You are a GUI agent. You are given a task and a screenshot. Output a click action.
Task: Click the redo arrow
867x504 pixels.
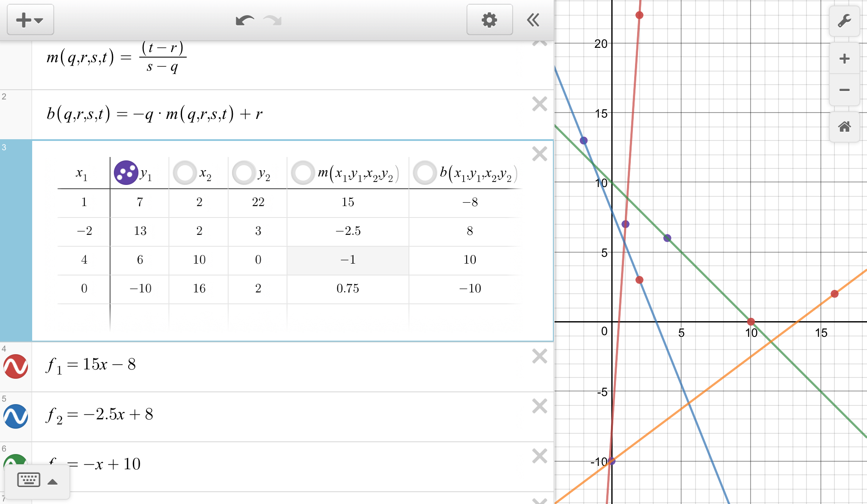tap(273, 20)
